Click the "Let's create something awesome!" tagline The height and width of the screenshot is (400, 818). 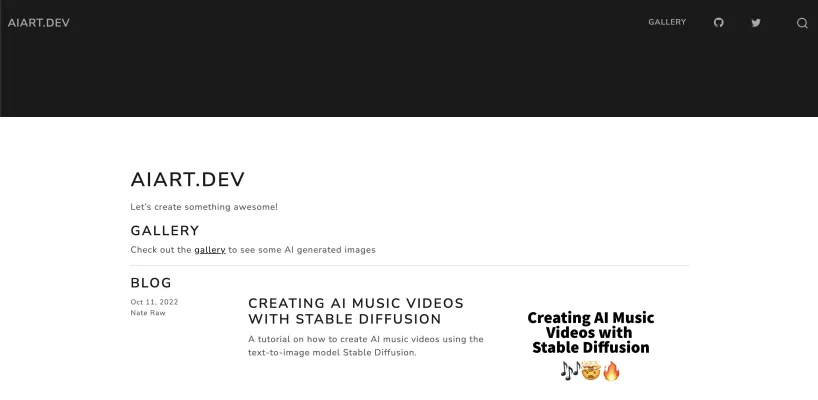click(x=204, y=207)
